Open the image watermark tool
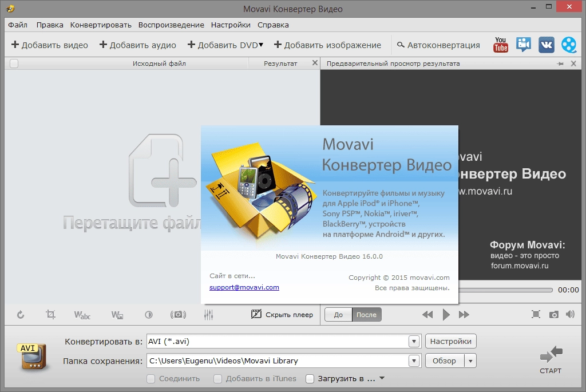The height and width of the screenshot is (392, 586). 117,315
